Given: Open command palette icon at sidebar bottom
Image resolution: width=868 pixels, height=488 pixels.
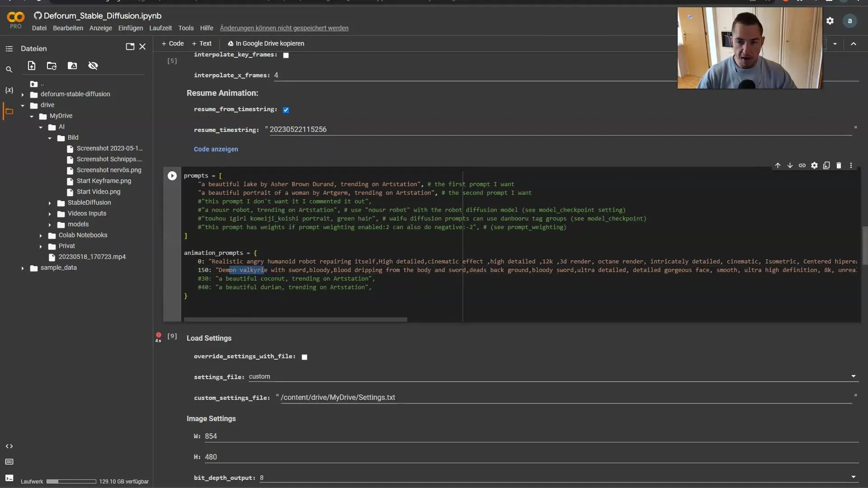Looking at the screenshot, I should [x=9, y=462].
